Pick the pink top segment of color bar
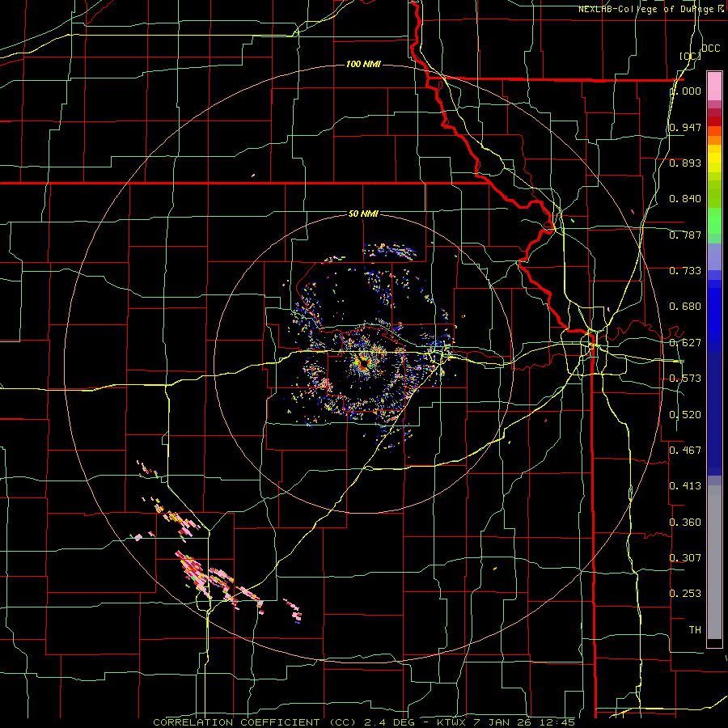Viewport: 728px width, 728px height. click(x=714, y=86)
